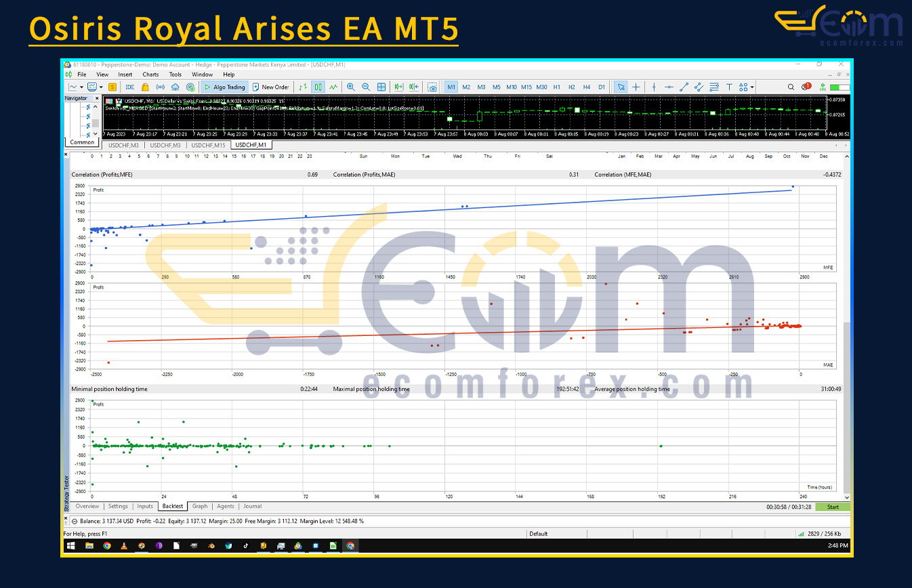This screenshot has height=588, width=912.
Task: Select the trendline drawing tool
Action: 684,87
